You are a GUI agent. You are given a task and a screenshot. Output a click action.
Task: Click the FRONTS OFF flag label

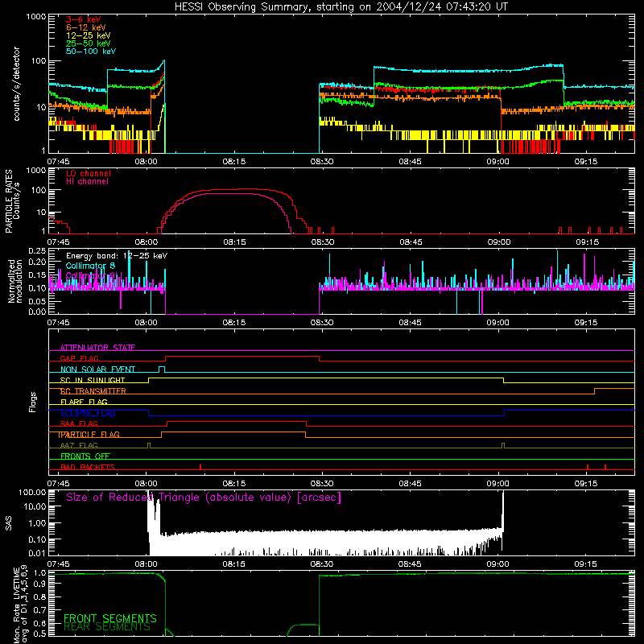tap(85, 456)
